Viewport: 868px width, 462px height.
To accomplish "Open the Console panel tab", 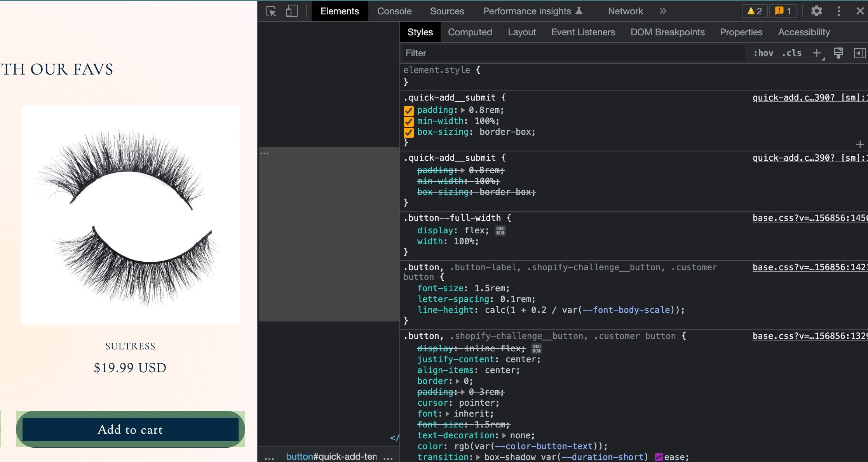I will [x=394, y=11].
